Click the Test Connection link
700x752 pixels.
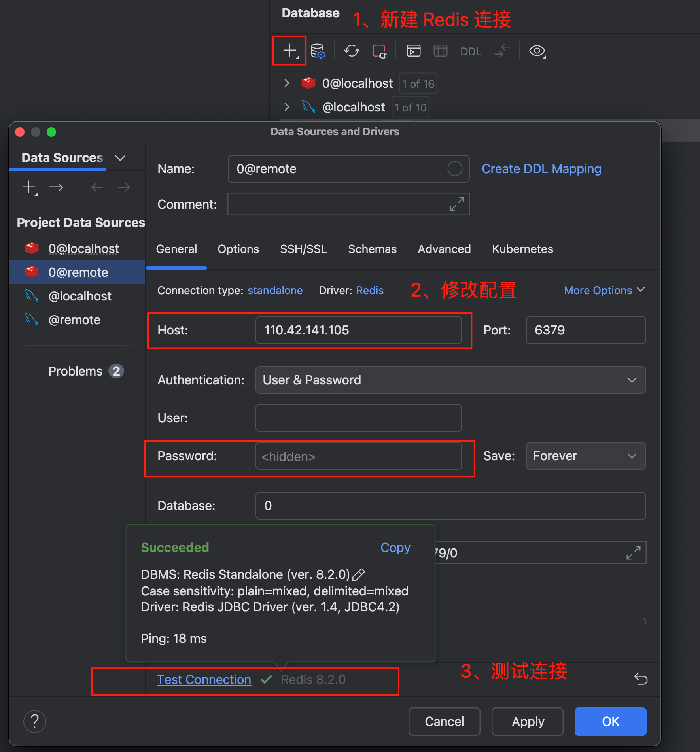click(x=204, y=679)
